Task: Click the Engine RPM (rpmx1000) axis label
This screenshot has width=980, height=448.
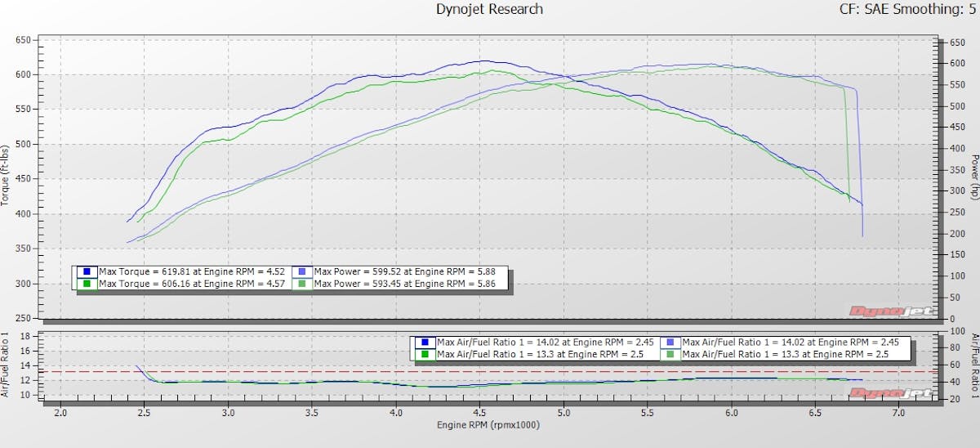Action: coord(488,425)
